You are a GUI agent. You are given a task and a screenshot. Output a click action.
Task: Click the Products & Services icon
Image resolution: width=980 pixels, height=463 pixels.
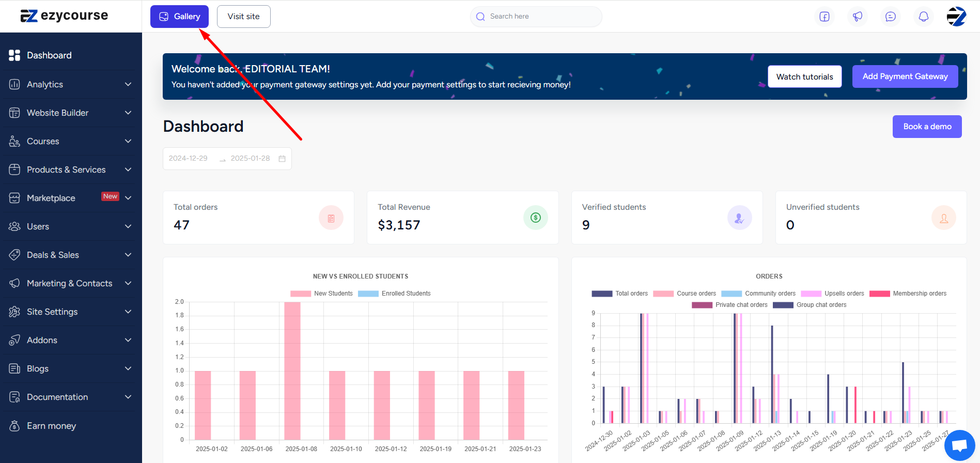[x=14, y=169]
